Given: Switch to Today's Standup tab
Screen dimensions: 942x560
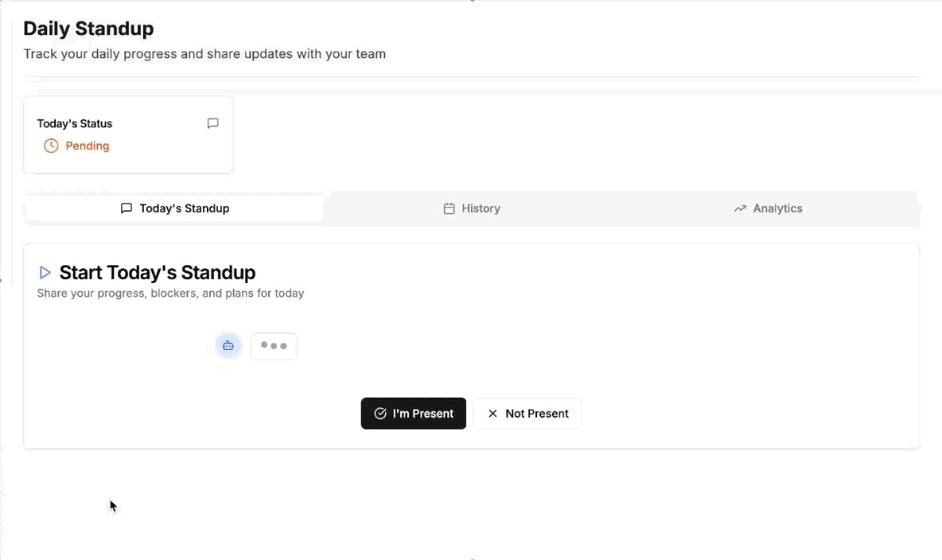Looking at the screenshot, I should [175, 208].
